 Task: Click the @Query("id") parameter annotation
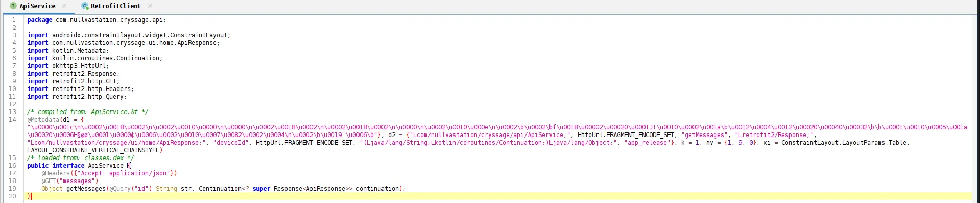click(x=130, y=189)
